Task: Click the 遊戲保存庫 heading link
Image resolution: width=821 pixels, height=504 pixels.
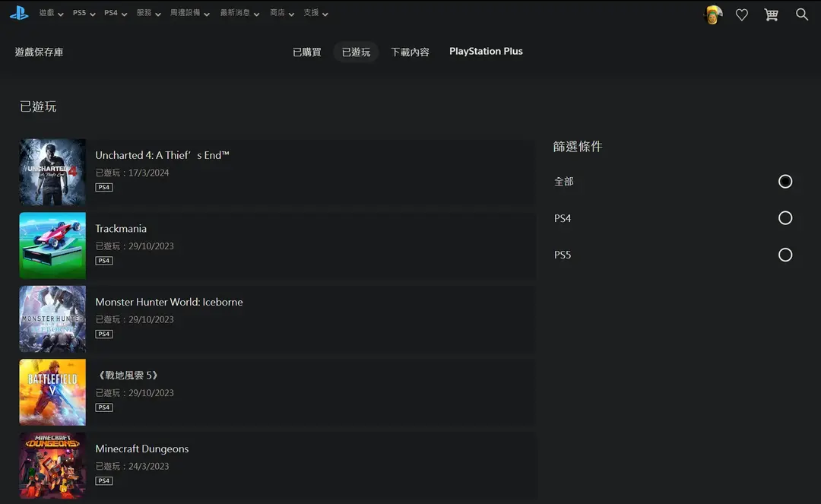Action: pos(39,52)
